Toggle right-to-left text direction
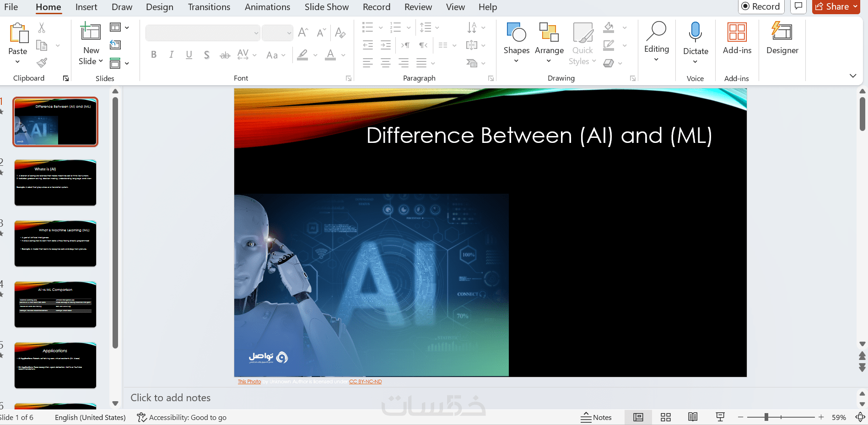The height and width of the screenshot is (425, 868). [x=423, y=45]
